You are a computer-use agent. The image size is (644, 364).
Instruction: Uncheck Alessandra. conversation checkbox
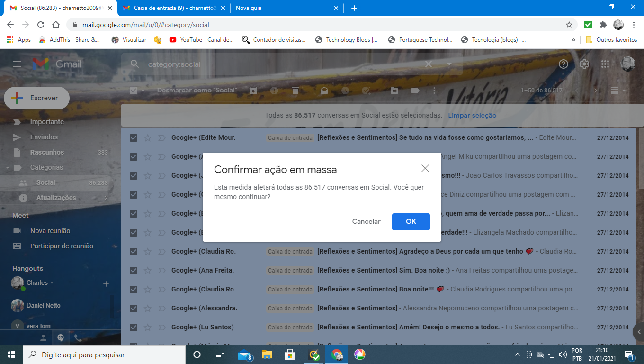134,308
